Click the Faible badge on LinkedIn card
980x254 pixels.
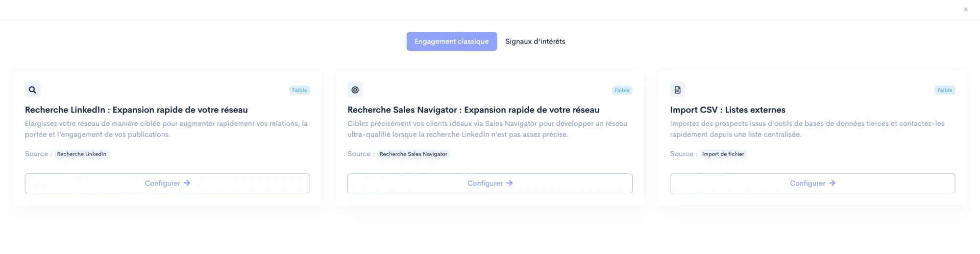(x=299, y=90)
